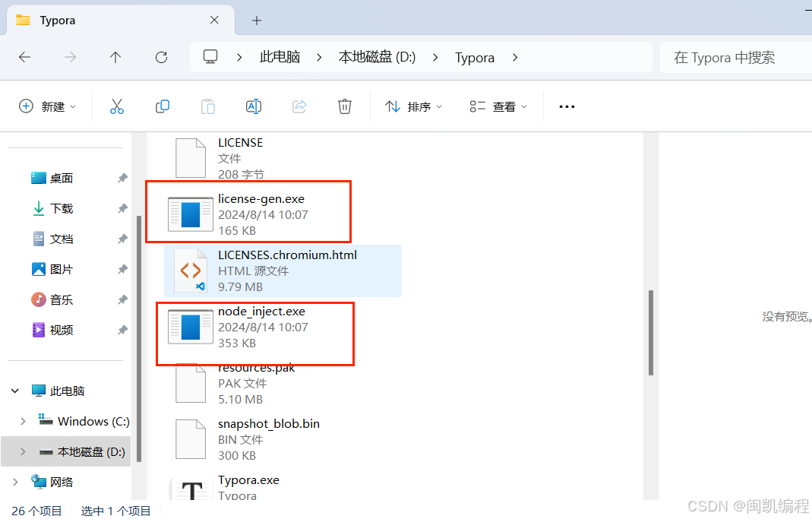Select the resources.pak file icon
The image size is (812, 519).
[191, 383]
